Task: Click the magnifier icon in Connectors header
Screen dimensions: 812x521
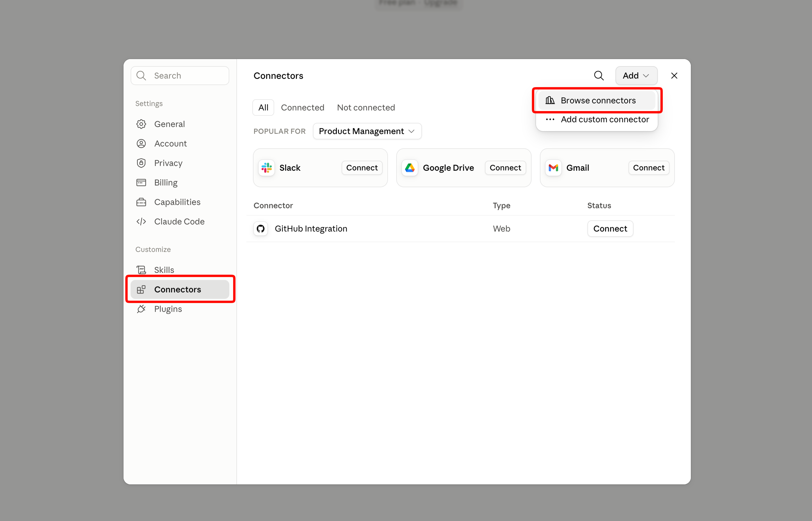Action: click(599, 75)
